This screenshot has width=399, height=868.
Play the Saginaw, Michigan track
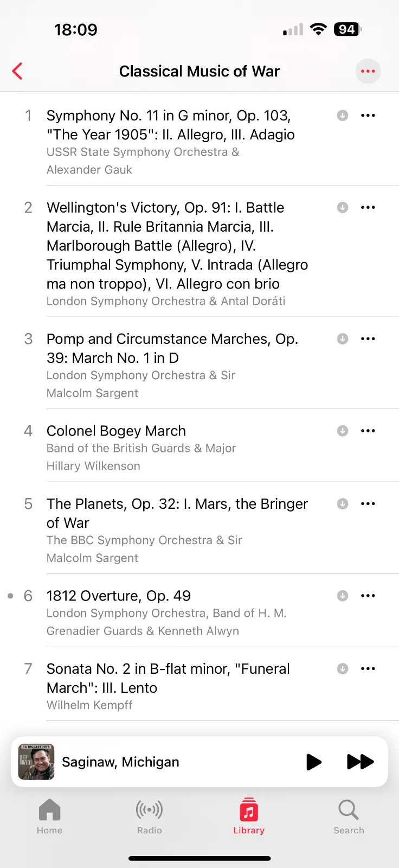coord(314,762)
